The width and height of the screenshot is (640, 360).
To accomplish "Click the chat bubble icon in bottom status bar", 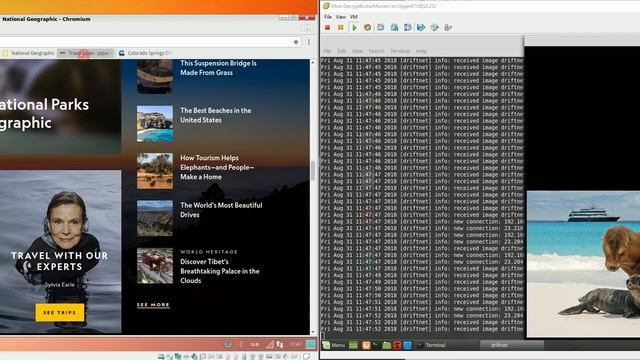I will [307, 356].
